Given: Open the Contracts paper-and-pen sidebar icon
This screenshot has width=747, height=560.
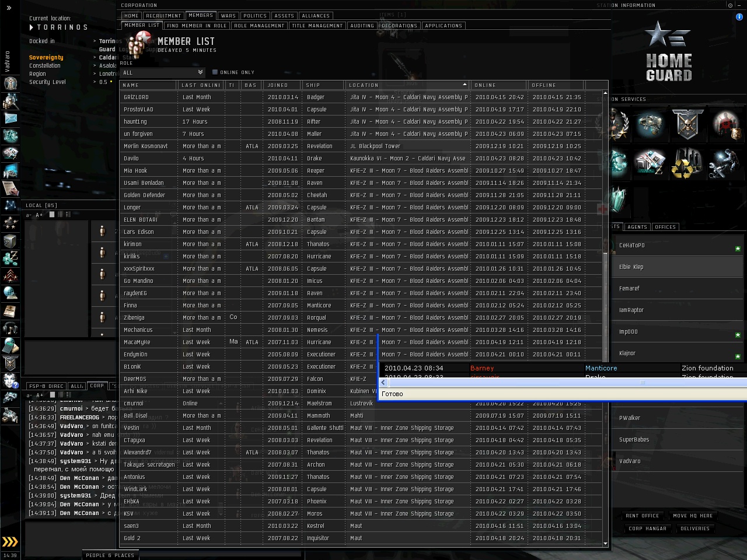Looking at the screenshot, I should (10, 188).
